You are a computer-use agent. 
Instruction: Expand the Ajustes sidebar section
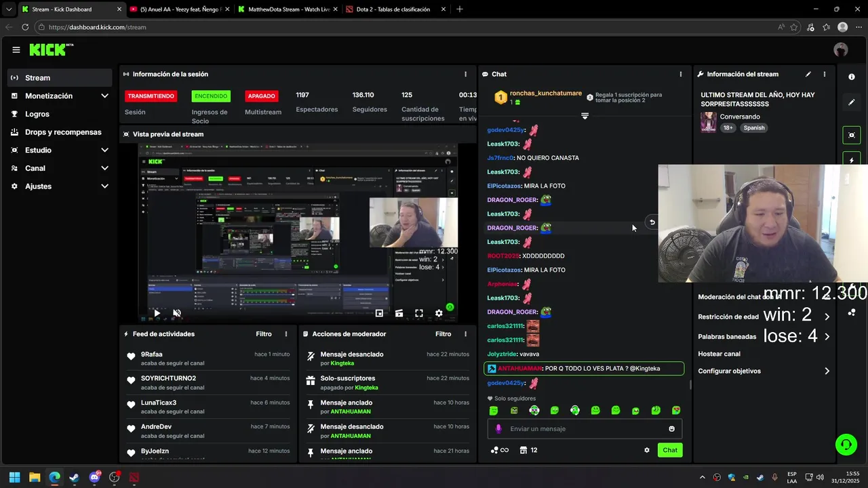click(60, 186)
